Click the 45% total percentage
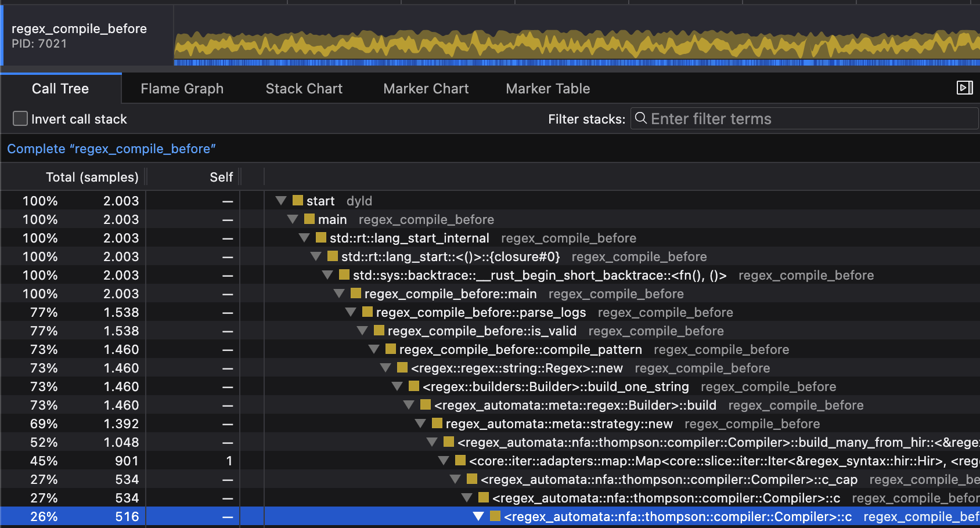This screenshot has width=980, height=528. tap(44, 460)
